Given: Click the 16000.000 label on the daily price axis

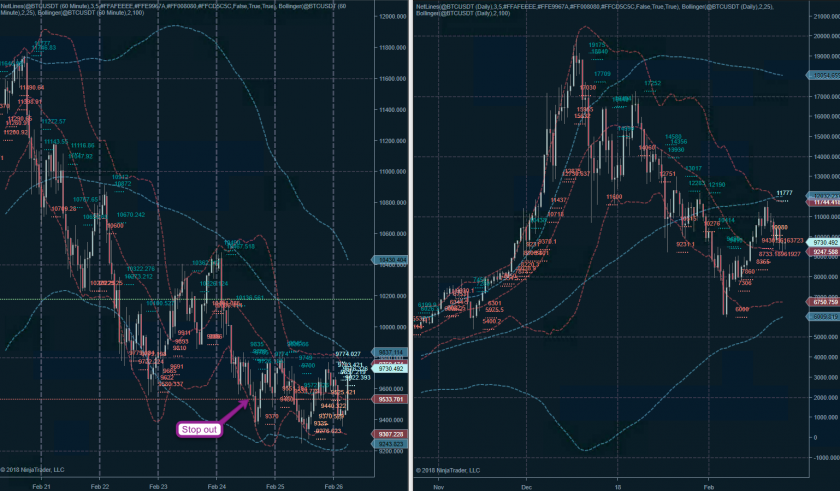Looking at the screenshot, I should [827, 117].
